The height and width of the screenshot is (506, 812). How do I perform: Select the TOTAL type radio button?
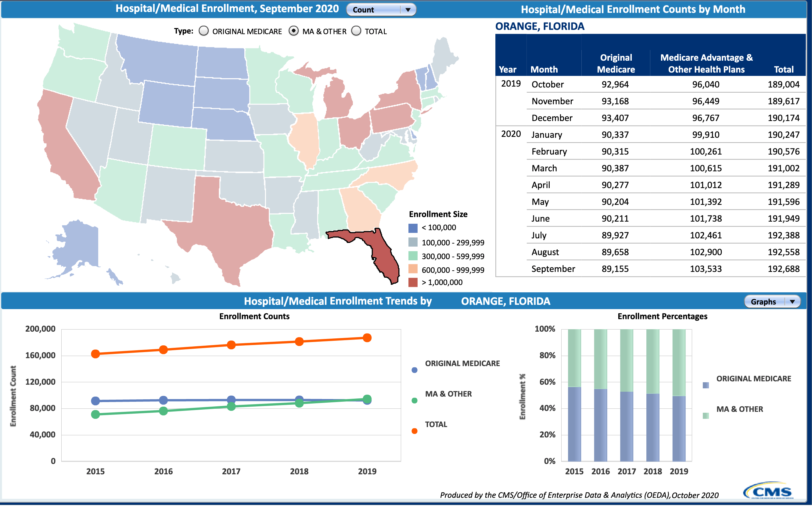point(356,31)
